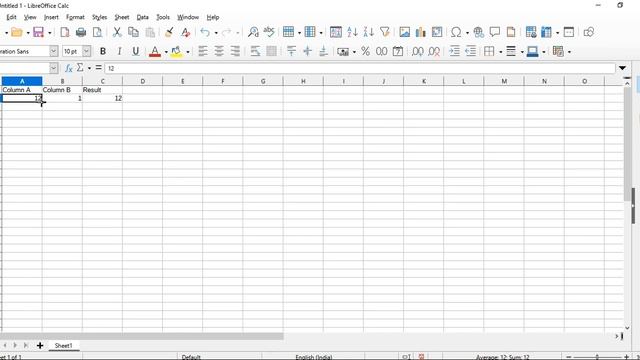Open the Sum function dropdown arrow
The image size is (640, 360).
(89, 68)
